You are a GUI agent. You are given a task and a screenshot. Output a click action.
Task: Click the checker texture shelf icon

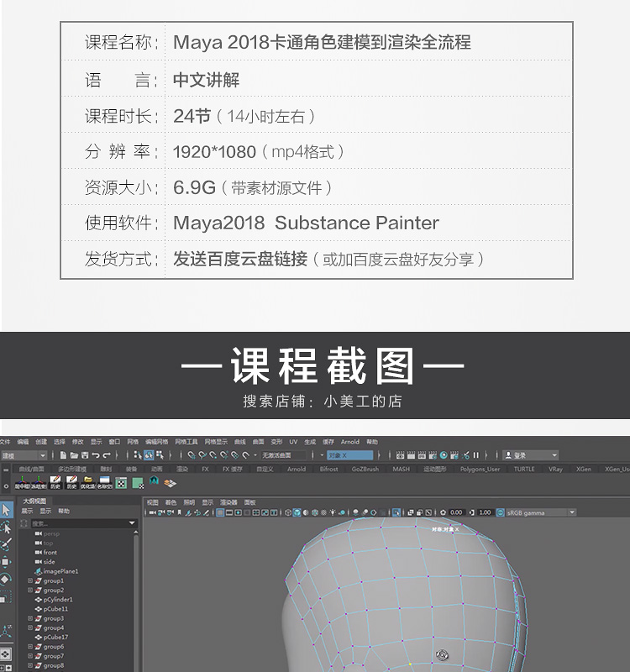click(x=121, y=484)
